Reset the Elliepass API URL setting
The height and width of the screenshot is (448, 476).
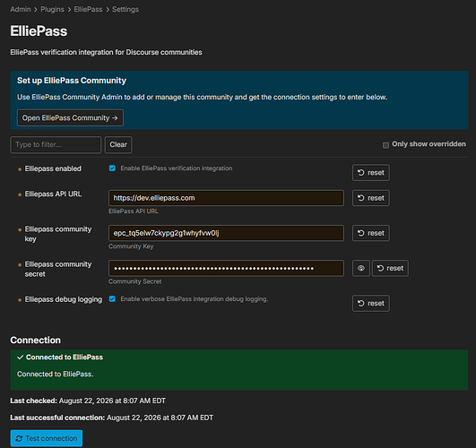[x=370, y=198]
